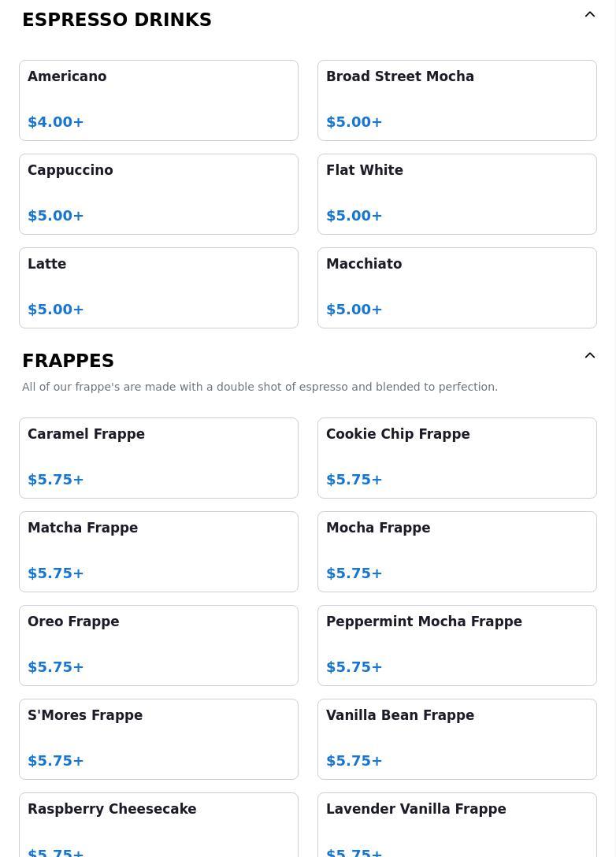Open the Macchiato item
This screenshot has height=857, width=616.
457,288
